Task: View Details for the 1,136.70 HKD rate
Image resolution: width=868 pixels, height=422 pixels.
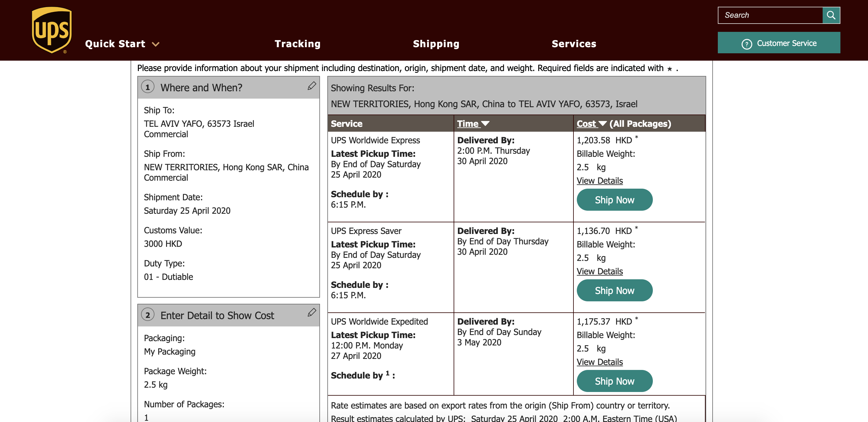Action: (x=600, y=271)
